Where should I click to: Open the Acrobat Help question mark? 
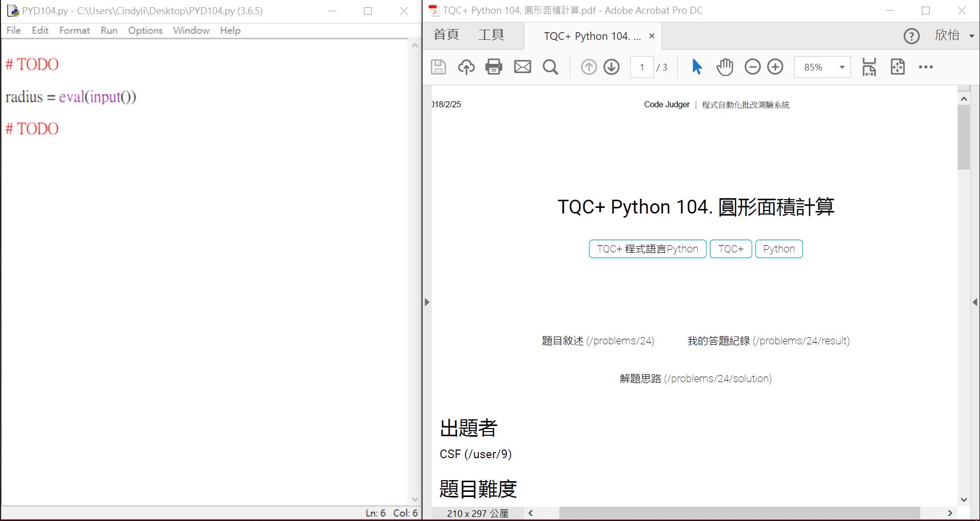click(912, 36)
